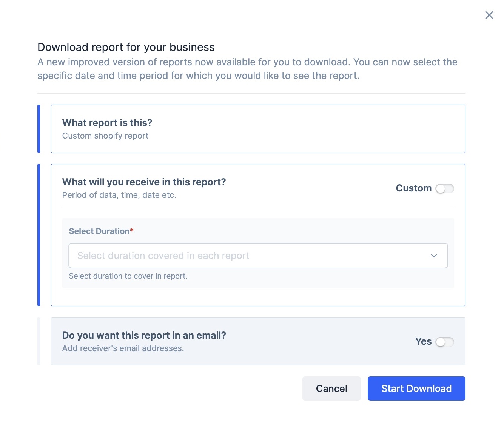The width and height of the screenshot is (504, 444).
Task: Select the 'Do you want this report in an email?' section
Action: tap(258, 341)
